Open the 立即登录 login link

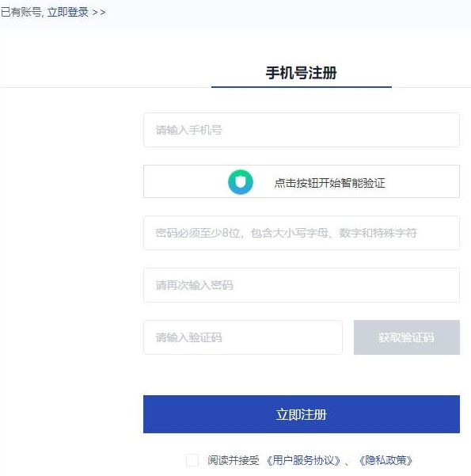click(67, 12)
